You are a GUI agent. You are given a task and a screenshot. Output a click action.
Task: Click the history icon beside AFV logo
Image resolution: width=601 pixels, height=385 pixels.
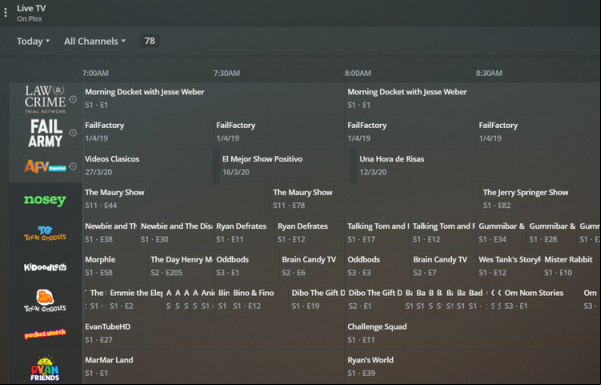[x=73, y=166]
